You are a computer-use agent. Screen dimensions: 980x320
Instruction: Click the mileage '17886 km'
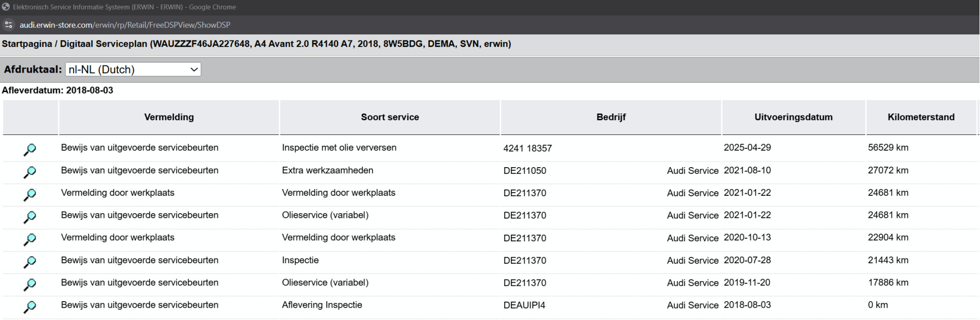(888, 283)
